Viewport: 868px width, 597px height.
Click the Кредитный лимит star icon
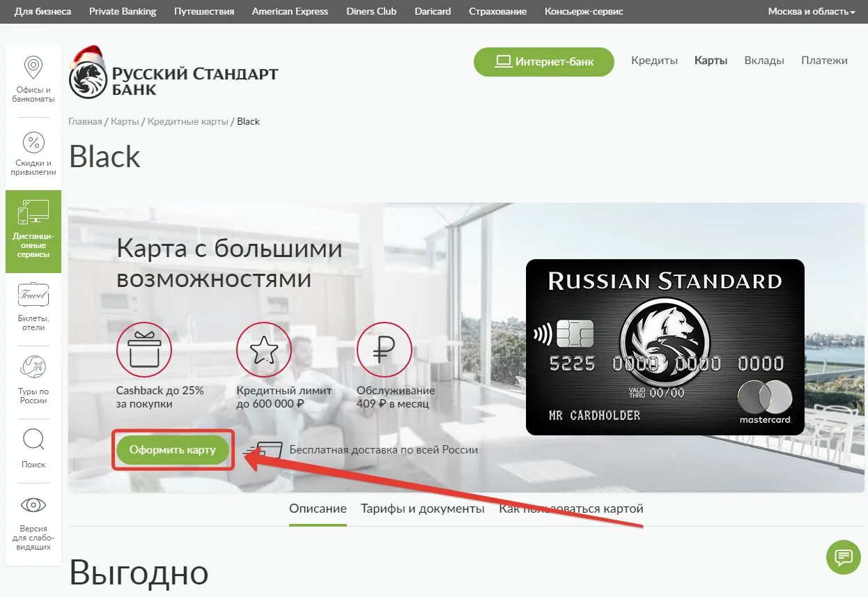point(264,350)
